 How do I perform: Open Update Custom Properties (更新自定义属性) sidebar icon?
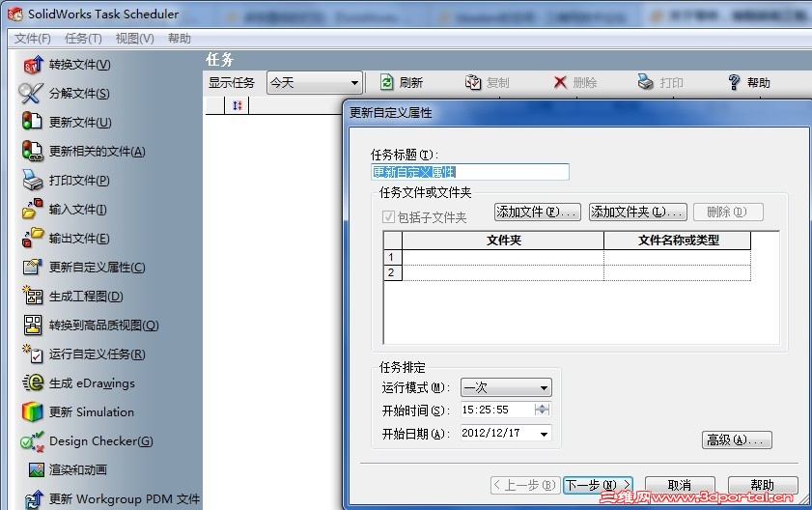[x=32, y=267]
